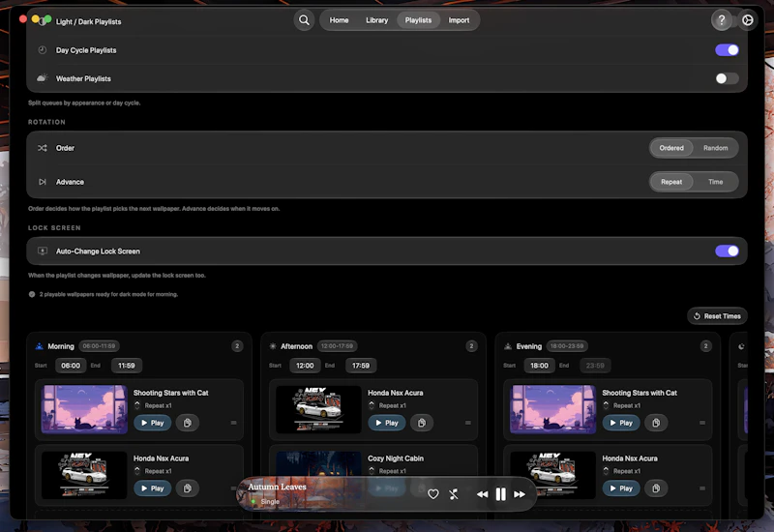The width and height of the screenshot is (774, 532).
Task: Grab reorder handle of Evening Honda Nsx Acura
Action: coord(702,488)
